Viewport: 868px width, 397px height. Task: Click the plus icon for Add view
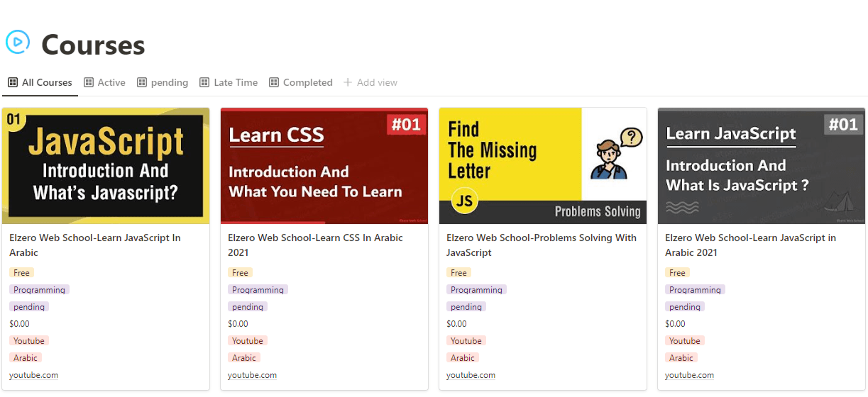[x=348, y=82]
